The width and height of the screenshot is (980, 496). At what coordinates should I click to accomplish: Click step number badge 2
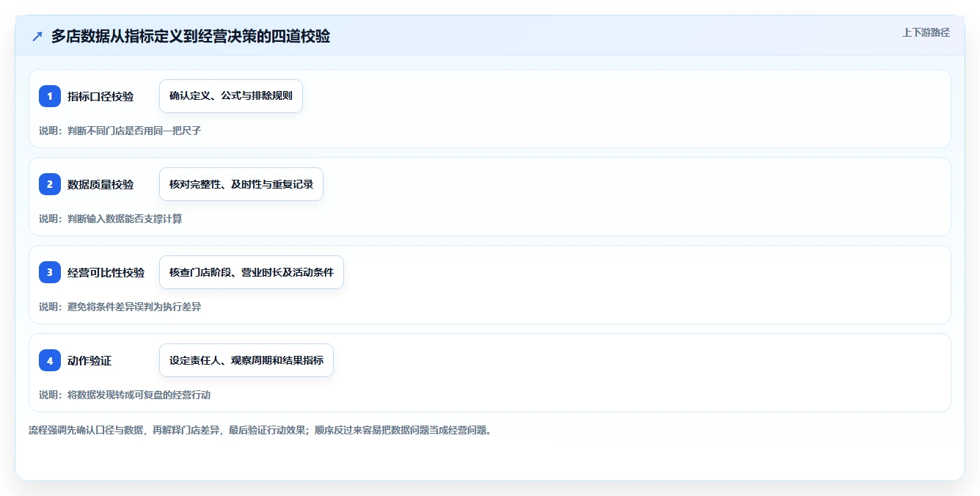click(x=50, y=184)
